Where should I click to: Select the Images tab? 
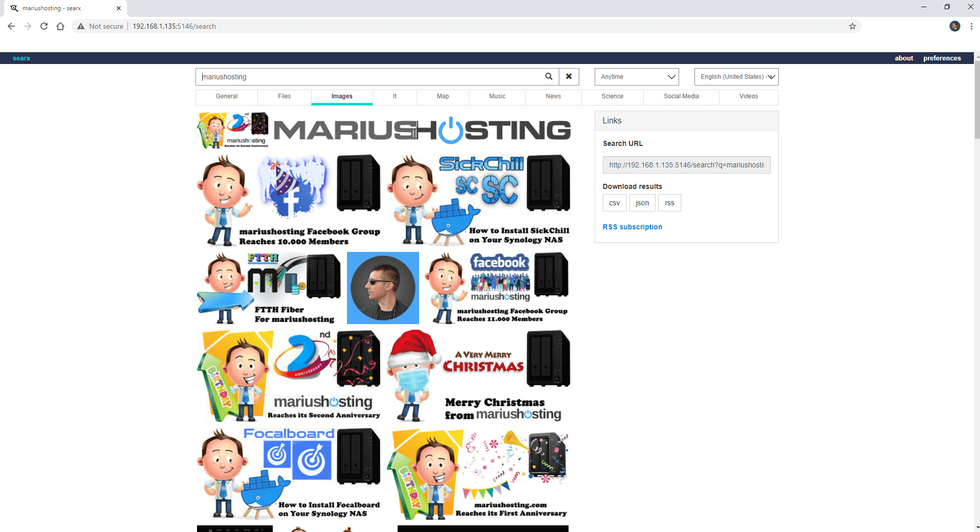342,96
